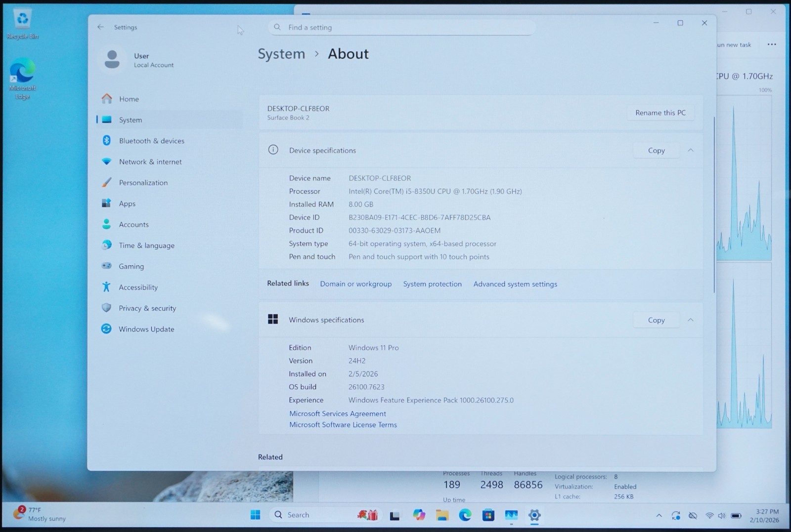Click the Settings page vertical scrollbar
The height and width of the screenshot is (532, 791).
click(x=714, y=205)
